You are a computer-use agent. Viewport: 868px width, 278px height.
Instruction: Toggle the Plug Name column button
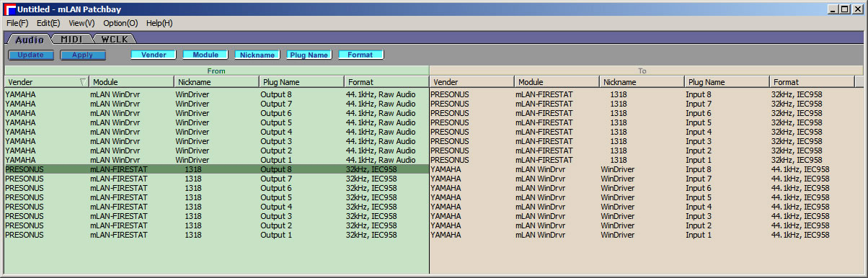pos(309,55)
